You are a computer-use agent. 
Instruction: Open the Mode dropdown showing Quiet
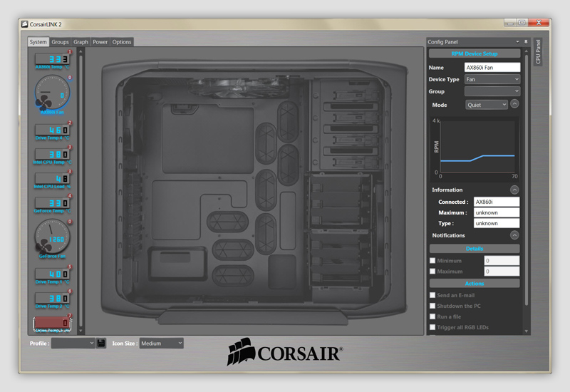tap(487, 105)
